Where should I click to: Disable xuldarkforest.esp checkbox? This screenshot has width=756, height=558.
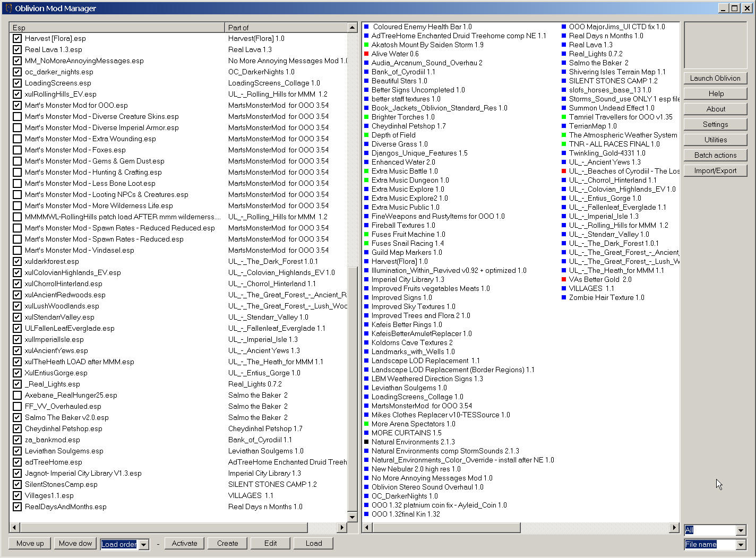[x=17, y=261]
